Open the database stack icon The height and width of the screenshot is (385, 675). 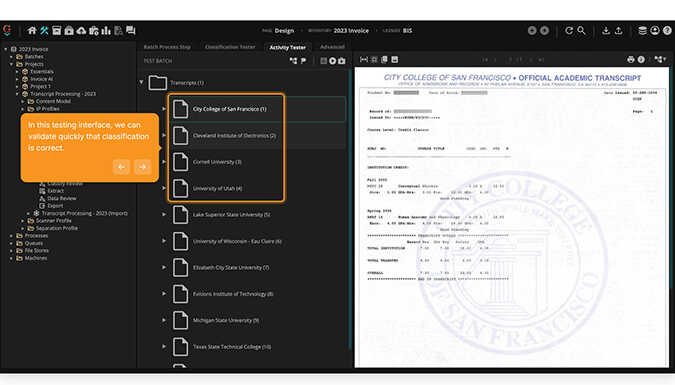(642, 31)
